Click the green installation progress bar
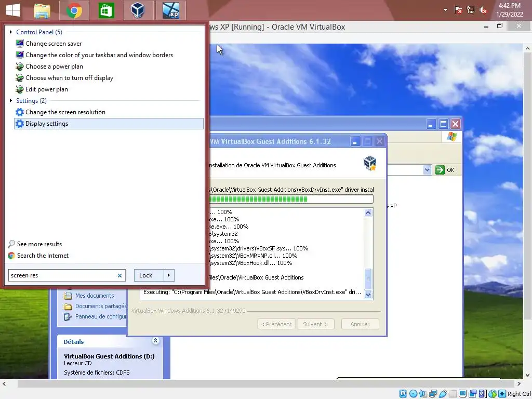This screenshot has height=399, width=532. [291, 199]
